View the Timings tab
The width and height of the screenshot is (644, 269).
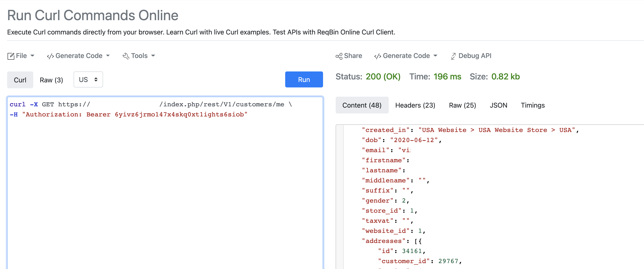(533, 105)
